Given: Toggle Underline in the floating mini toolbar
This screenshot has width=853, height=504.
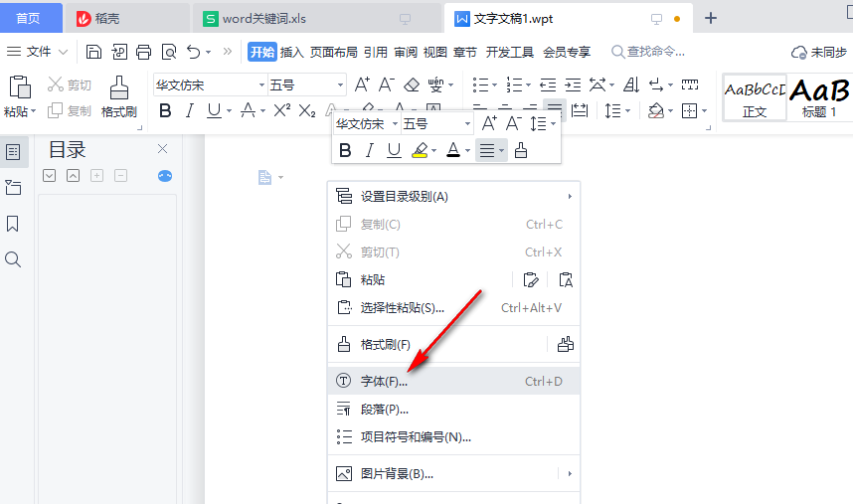Looking at the screenshot, I should [x=394, y=150].
